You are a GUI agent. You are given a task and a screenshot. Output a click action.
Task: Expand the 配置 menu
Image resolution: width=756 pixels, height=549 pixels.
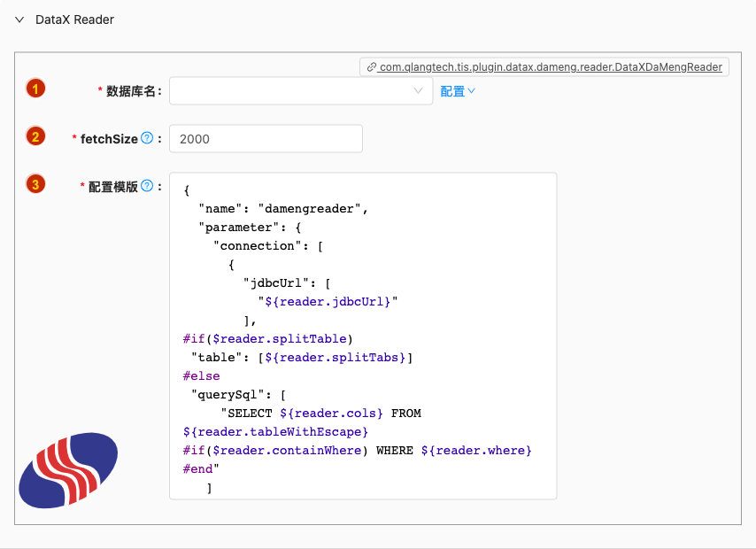coord(458,91)
